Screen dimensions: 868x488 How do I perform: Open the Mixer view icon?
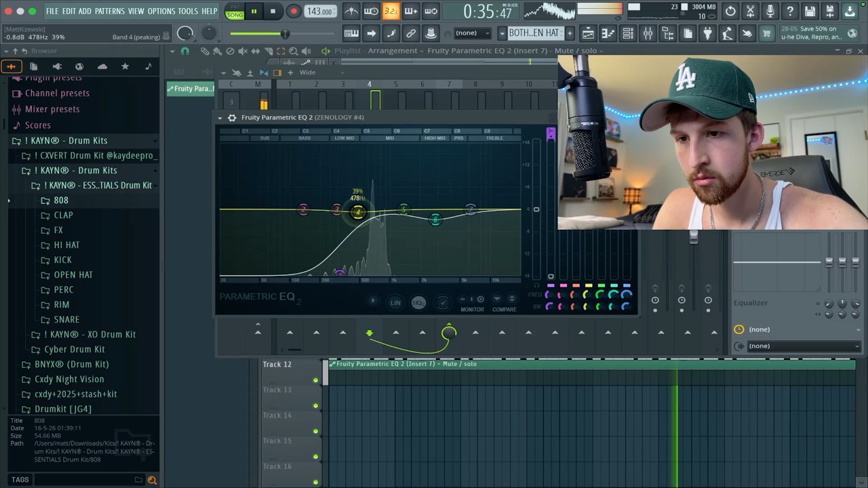coord(648,33)
